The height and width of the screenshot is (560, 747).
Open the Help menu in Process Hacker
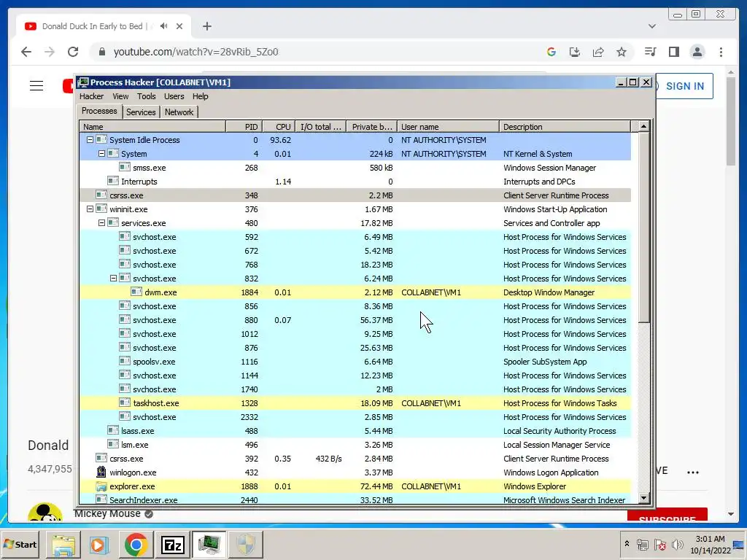(x=200, y=96)
